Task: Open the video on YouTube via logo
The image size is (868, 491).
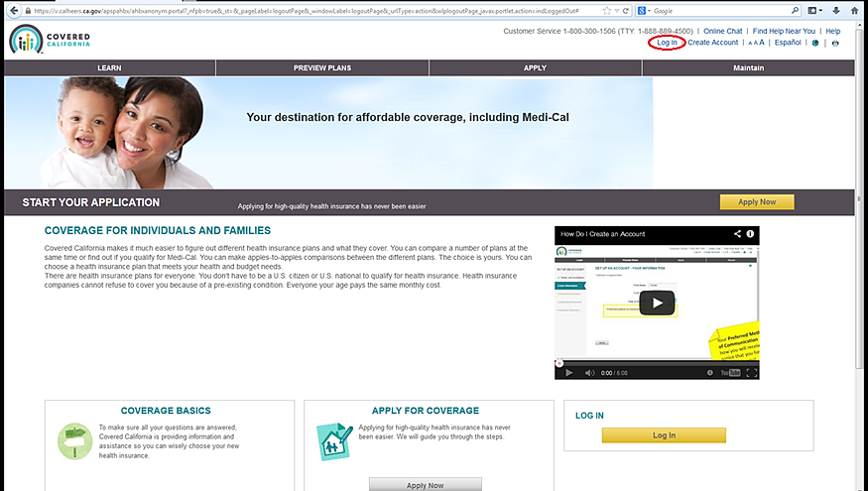Action: (x=730, y=373)
